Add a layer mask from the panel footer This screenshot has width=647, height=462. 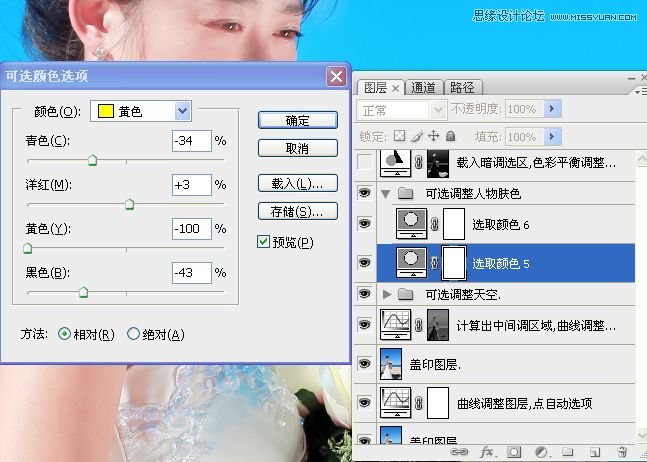pos(514,452)
